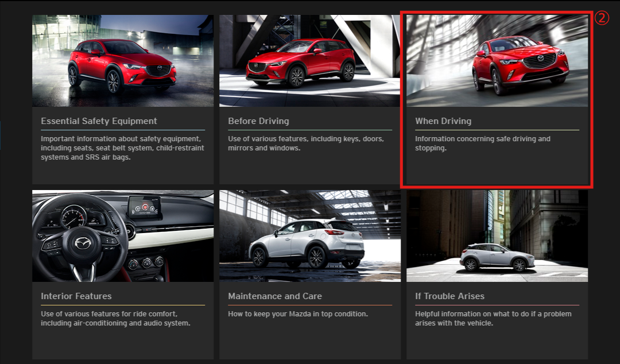Open the Essential Safety Equipment car thumbnail
Screen dimensions: 620x364
click(x=122, y=60)
